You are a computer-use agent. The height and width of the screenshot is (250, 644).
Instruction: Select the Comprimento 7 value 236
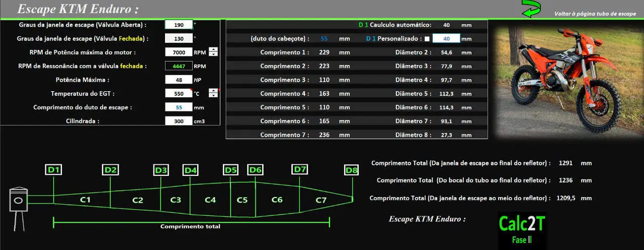324,135
